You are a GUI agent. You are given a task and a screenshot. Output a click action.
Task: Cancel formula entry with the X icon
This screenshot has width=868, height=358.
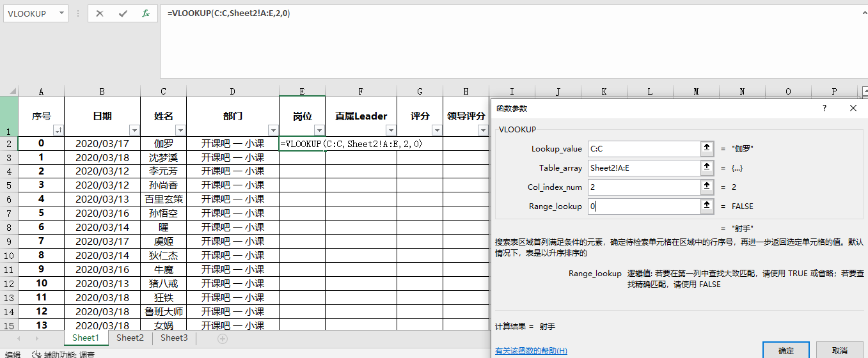[x=100, y=13]
